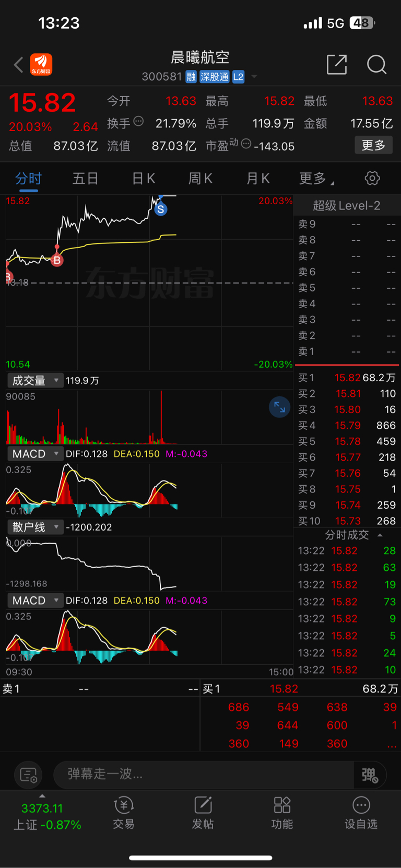Screen dimensions: 401x868
Task: Tap the 买4 15.79 order row
Action: (347, 426)
